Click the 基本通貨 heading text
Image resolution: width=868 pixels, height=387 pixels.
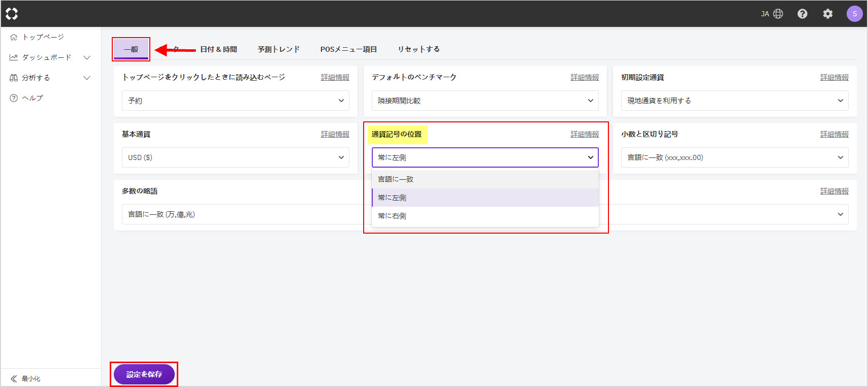136,134
